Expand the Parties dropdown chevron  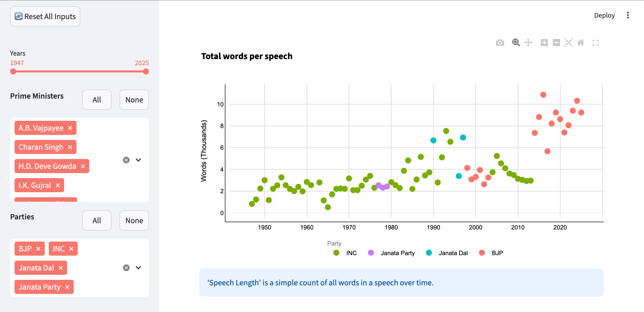click(138, 268)
